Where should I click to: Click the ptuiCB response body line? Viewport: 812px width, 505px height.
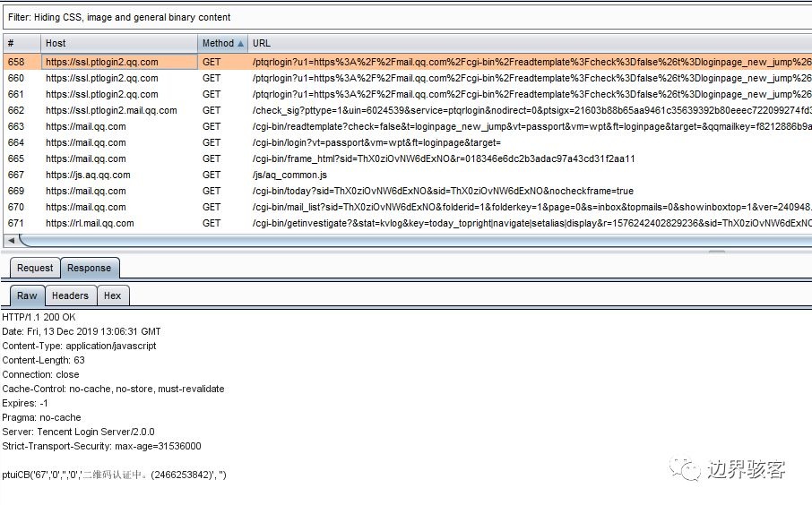coord(115,475)
